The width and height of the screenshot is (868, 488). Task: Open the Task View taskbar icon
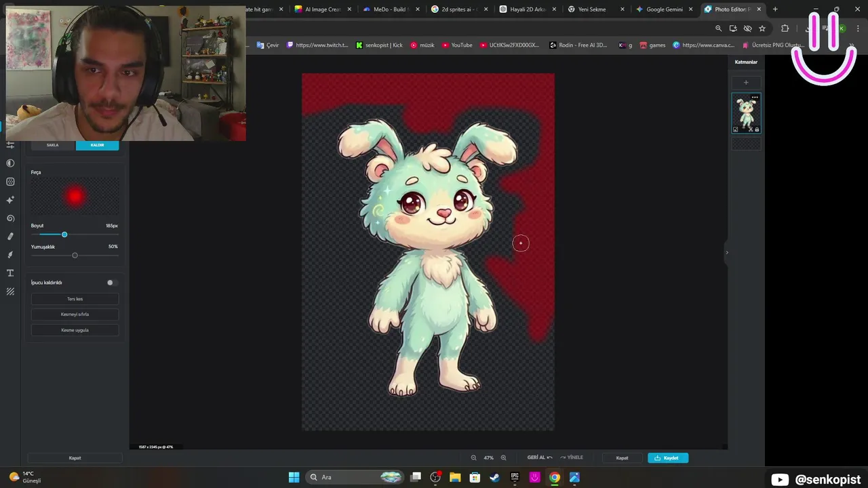[416, 477]
